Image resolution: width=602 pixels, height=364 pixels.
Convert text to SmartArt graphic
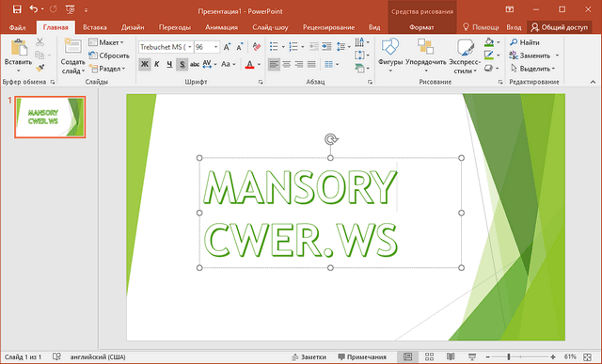coord(362,69)
